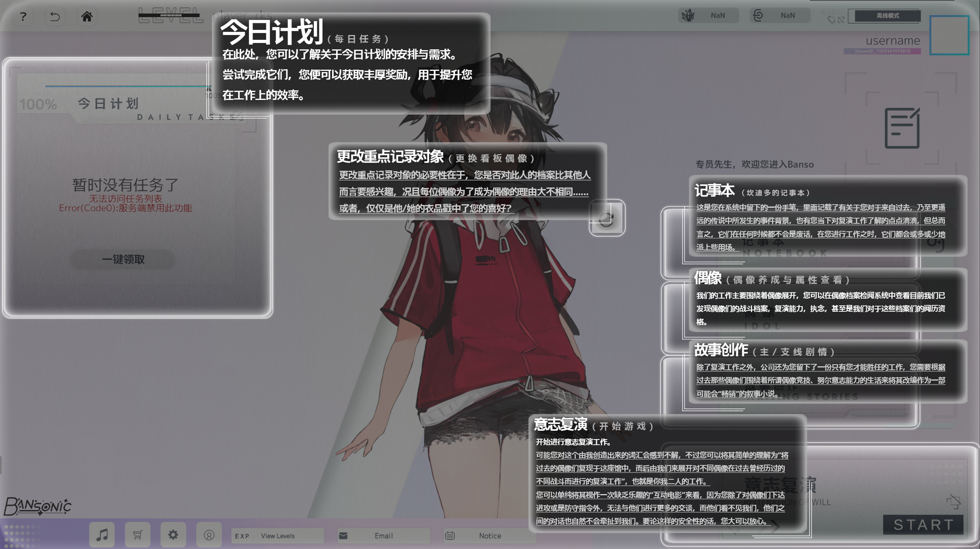
Task: Click the coin currency icon
Action: (758, 15)
